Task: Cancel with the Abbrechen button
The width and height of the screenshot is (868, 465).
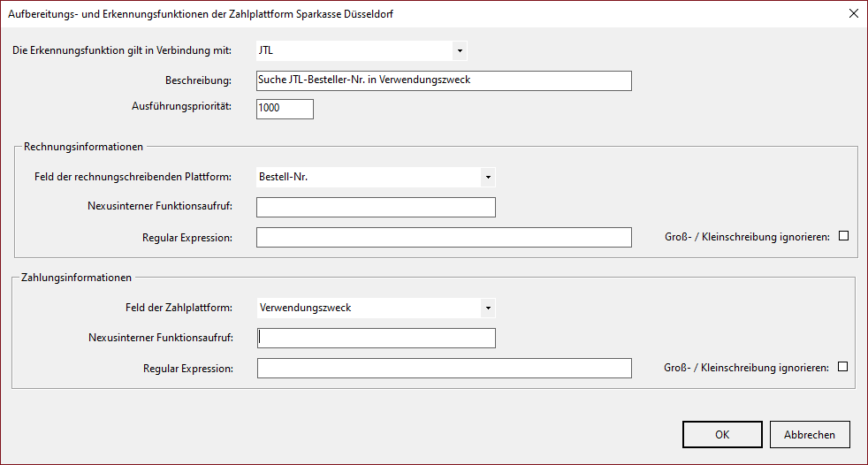Action: (810, 435)
